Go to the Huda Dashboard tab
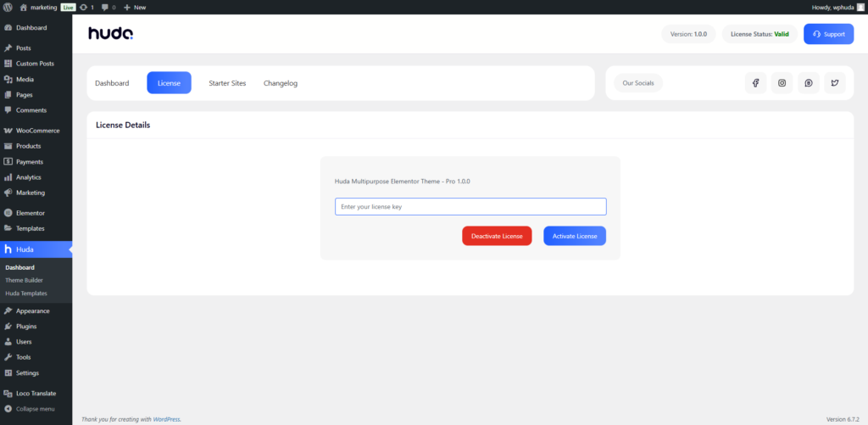Viewport: 868px width, 425px height. [x=112, y=83]
